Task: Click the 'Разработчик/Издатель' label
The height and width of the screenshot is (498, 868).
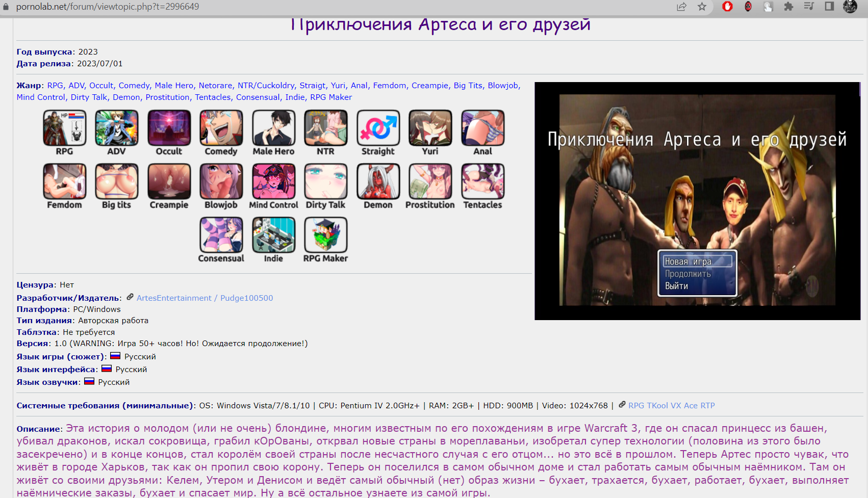Action: 68,298
